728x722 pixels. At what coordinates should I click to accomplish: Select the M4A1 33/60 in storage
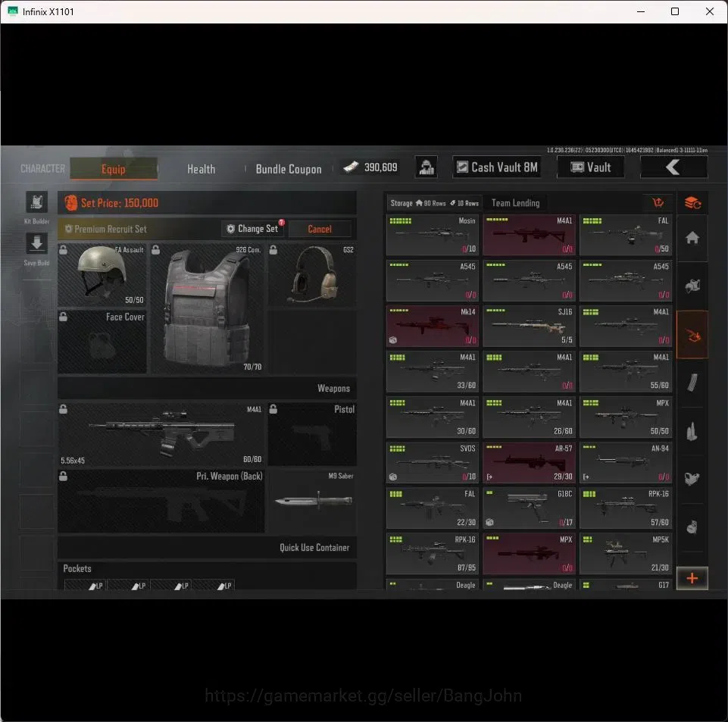click(433, 371)
